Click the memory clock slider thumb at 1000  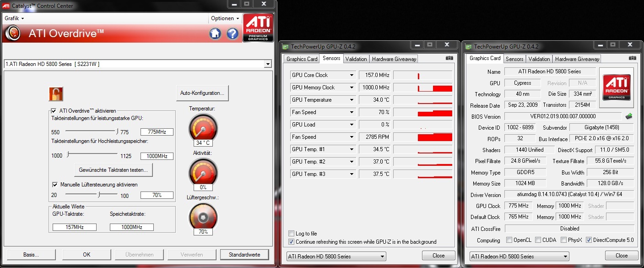[x=68, y=154]
